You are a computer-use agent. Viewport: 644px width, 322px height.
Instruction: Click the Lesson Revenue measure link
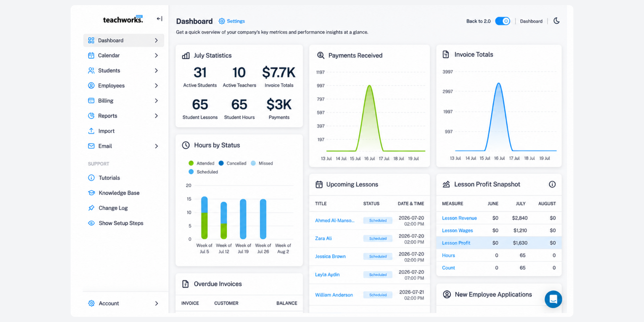coord(459,218)
